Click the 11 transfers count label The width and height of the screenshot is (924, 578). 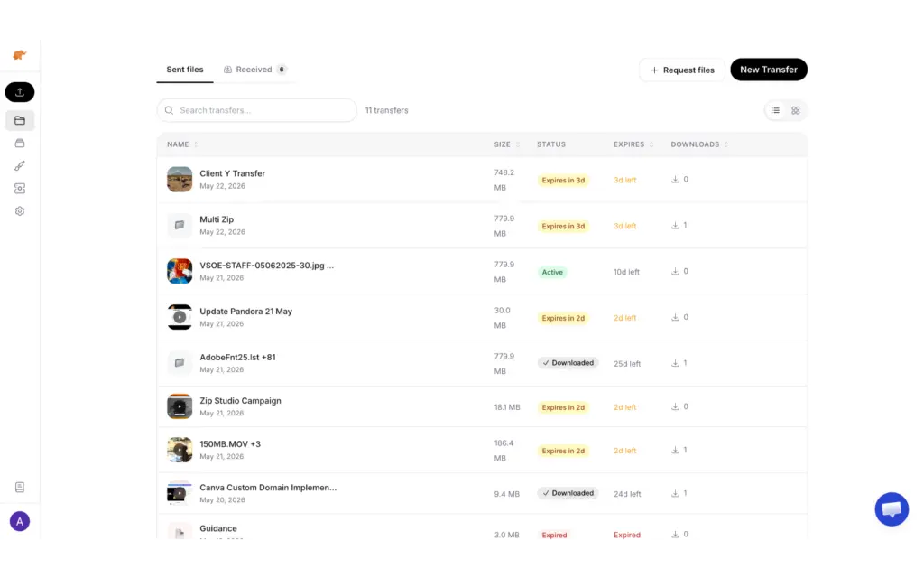(386, 110)
